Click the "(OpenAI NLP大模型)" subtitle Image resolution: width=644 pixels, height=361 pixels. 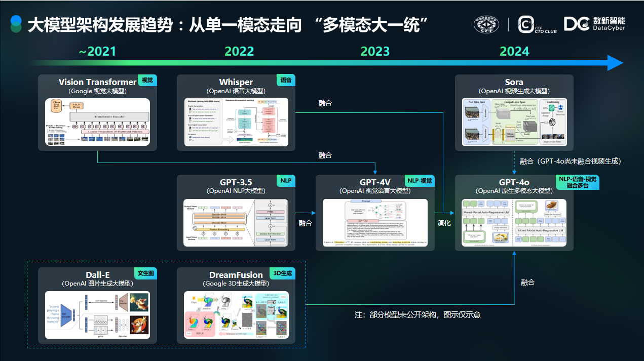coord(236,191)
